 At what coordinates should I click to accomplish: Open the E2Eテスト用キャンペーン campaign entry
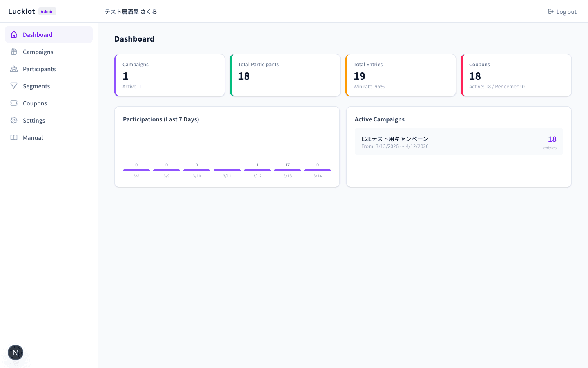point(459,142)
